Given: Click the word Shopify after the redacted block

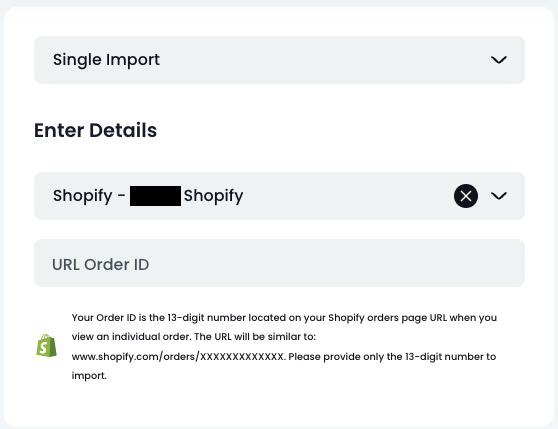Looking at the screenshot, I should (x=214, y=196).
